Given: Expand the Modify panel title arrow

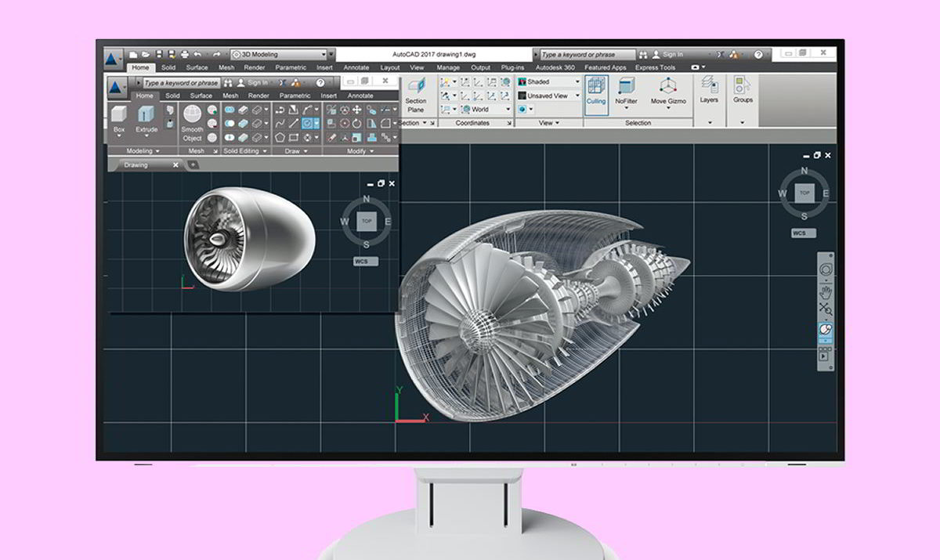Looking at the screenshot, I should (x=371, y=150).
